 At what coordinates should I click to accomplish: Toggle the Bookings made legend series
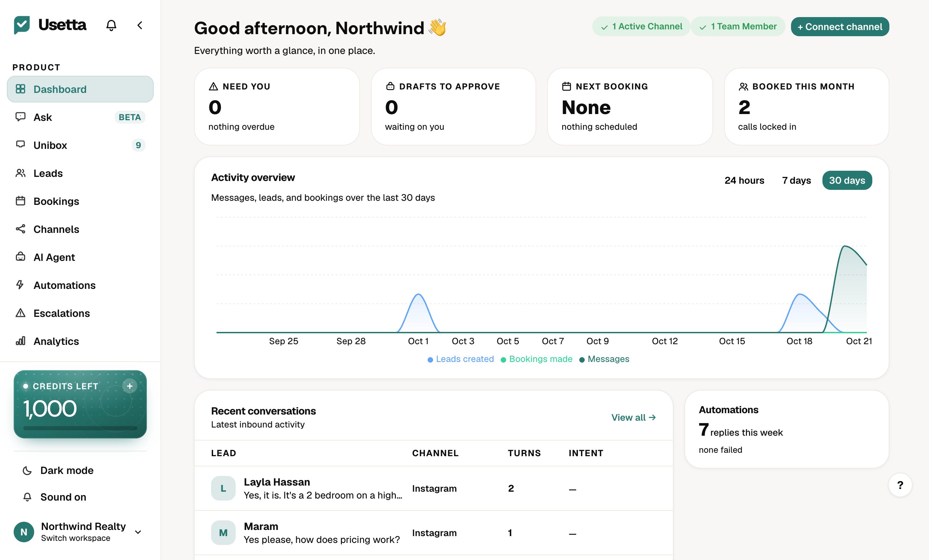pyautogui.click(x=536, y=359)
